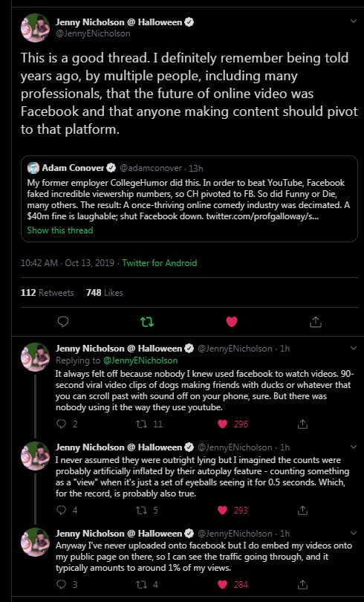Open Twitter for Android source link
The image size is (364, 602).
coord(160,263)
